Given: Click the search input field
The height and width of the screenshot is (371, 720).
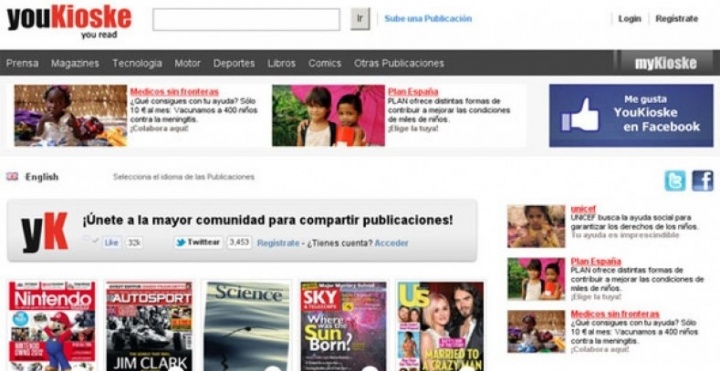Looking at the screenshot, I should 246,19.
